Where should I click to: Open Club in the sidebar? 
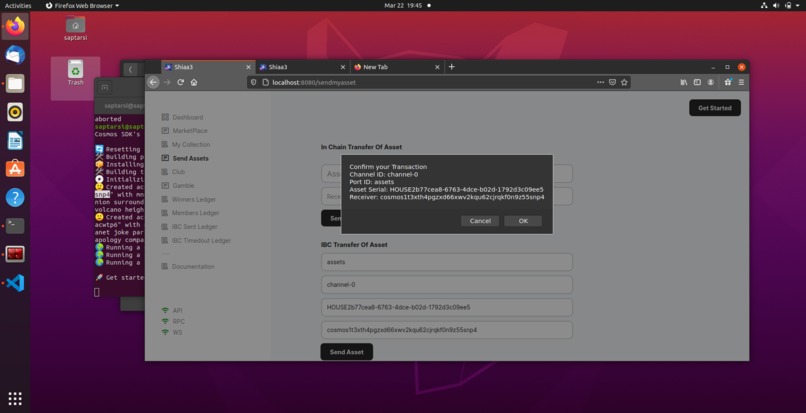pyautogui.click(x=178, y=172)
